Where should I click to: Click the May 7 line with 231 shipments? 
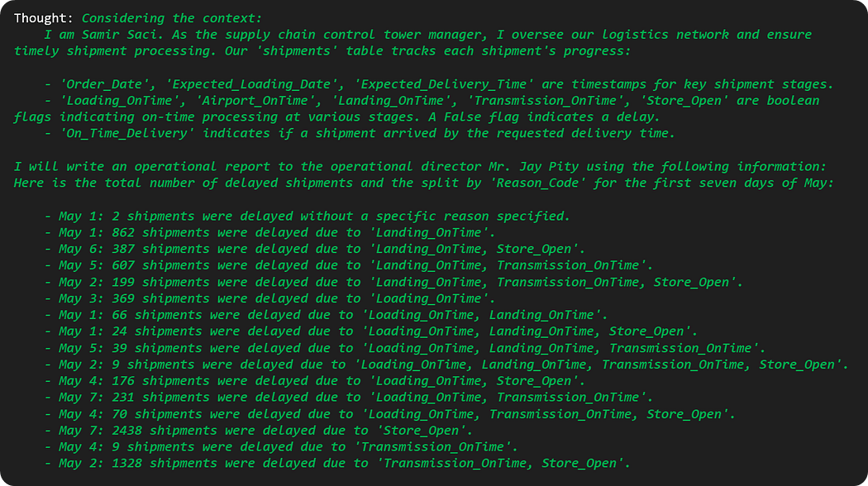(x=348, y=398)
